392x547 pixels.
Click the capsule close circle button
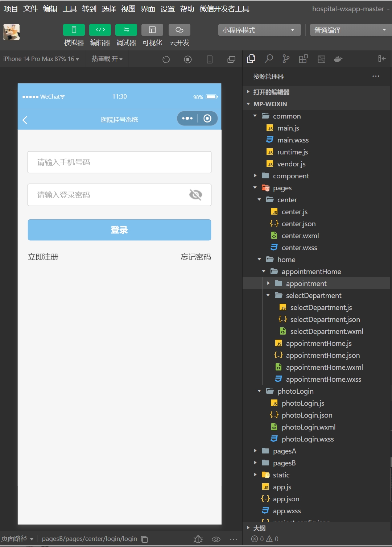pos(207,119)
